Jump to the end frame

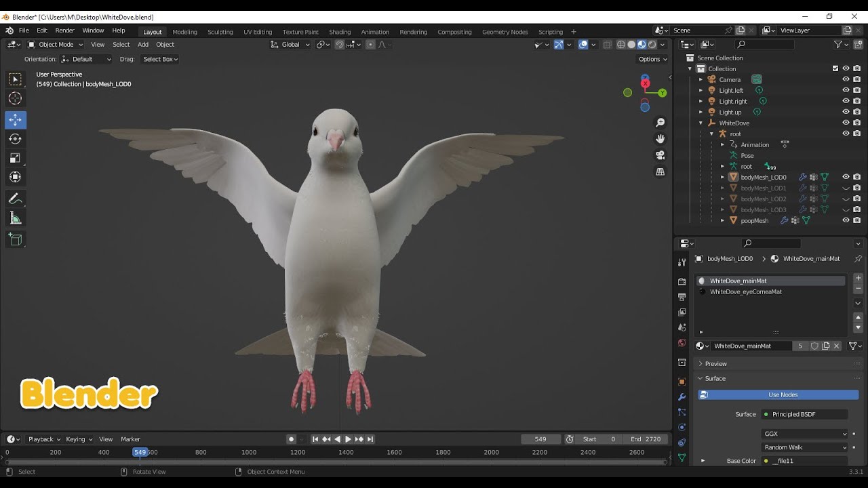tap(370, 439)
